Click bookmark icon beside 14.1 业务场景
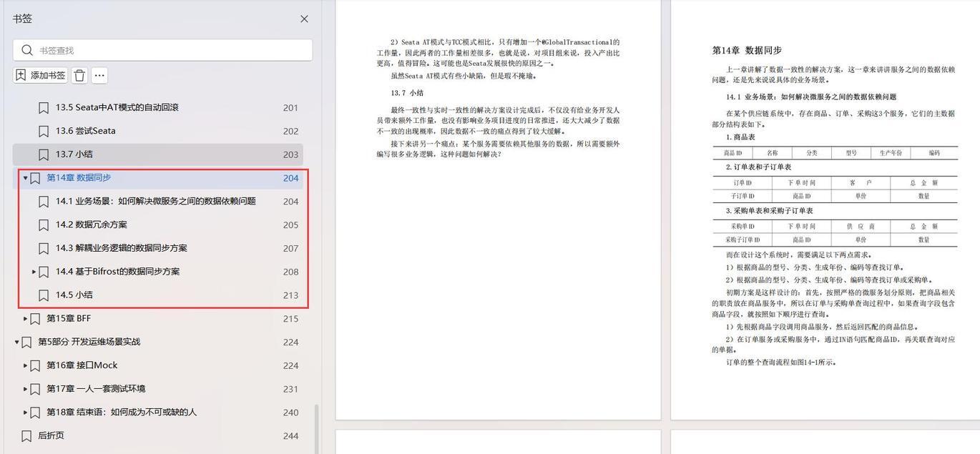Image resolution: width=980 pixels, height=454 pixels. [x=44, y=202]
